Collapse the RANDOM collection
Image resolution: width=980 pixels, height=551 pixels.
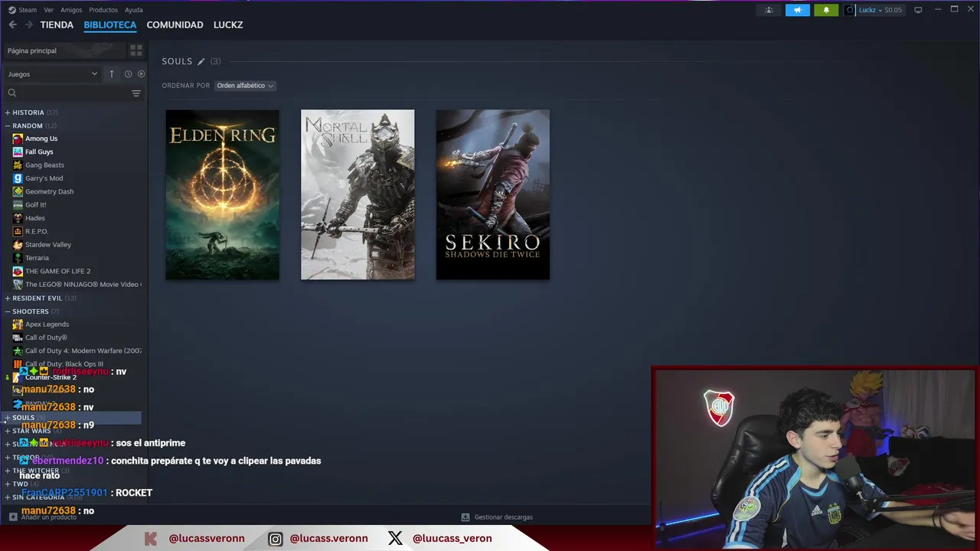click(8, 126)
